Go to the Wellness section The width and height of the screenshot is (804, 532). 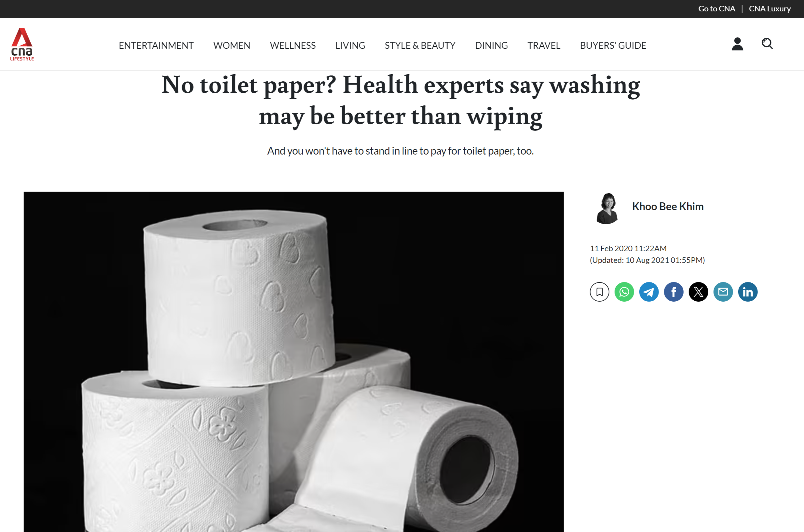click(x=293, y=46)
